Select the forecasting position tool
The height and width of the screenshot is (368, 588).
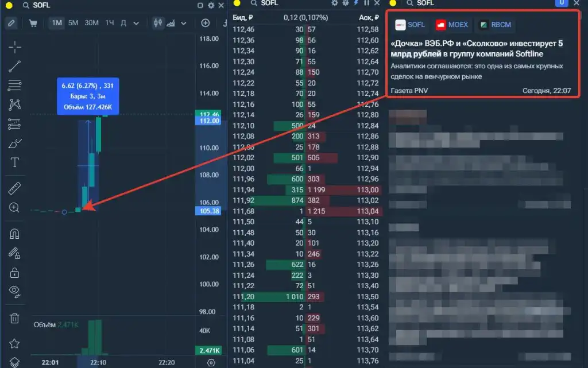tap(14, 124)
